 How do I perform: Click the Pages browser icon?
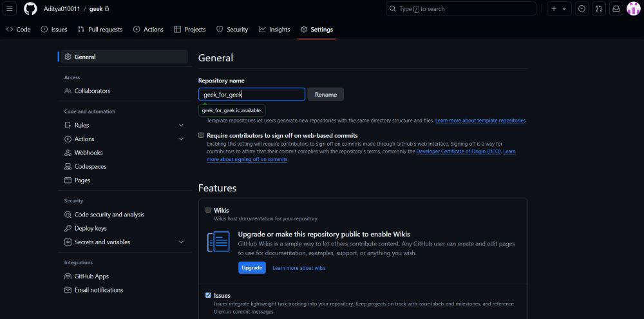[68, 180]
